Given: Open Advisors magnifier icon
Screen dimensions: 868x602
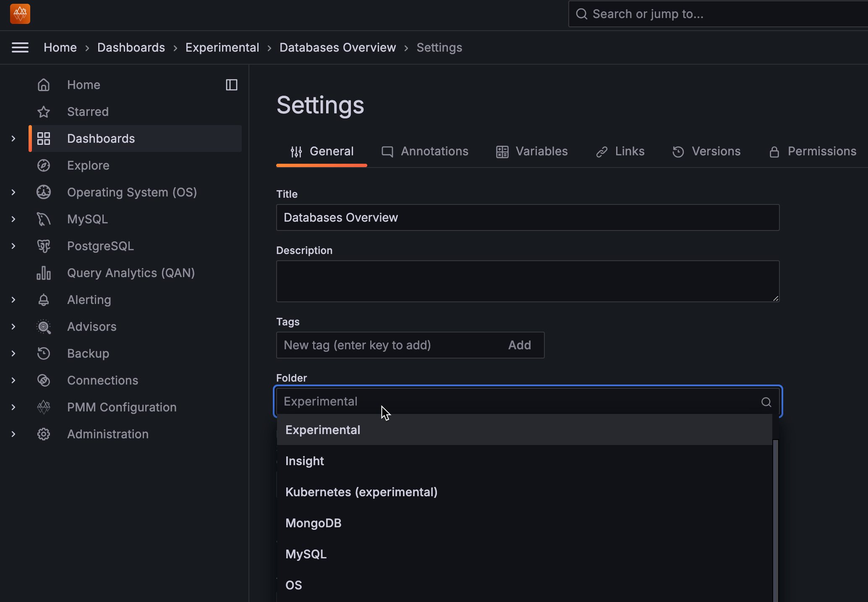Looking at the screenshot, I should 44,327.
